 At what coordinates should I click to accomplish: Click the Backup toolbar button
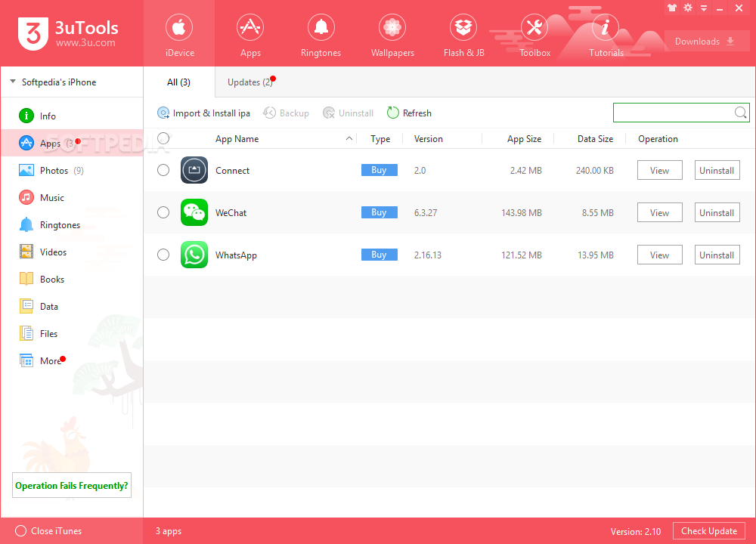pos(286,113)
